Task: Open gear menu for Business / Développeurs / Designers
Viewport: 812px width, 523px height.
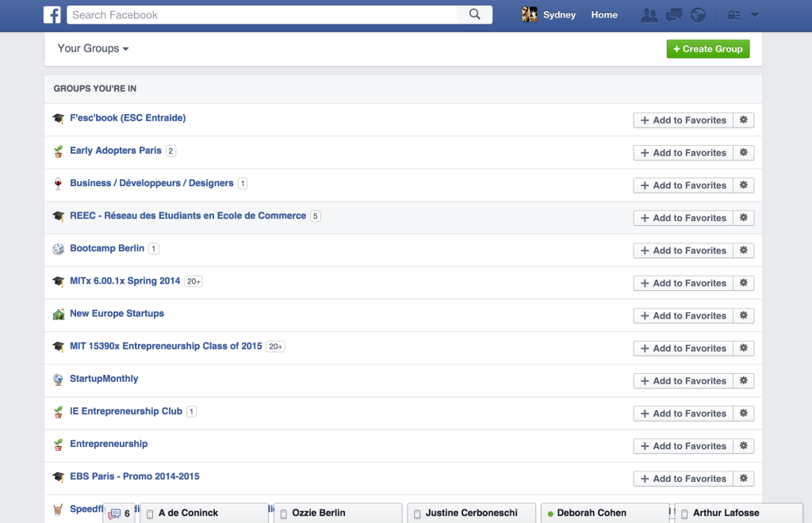Action: [744, 185]
